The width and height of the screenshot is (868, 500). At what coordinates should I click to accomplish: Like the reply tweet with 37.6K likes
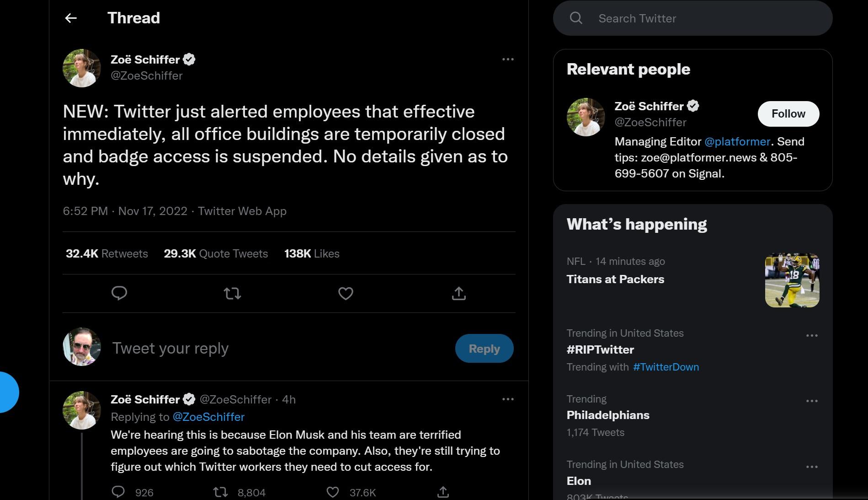pos(333,492)
